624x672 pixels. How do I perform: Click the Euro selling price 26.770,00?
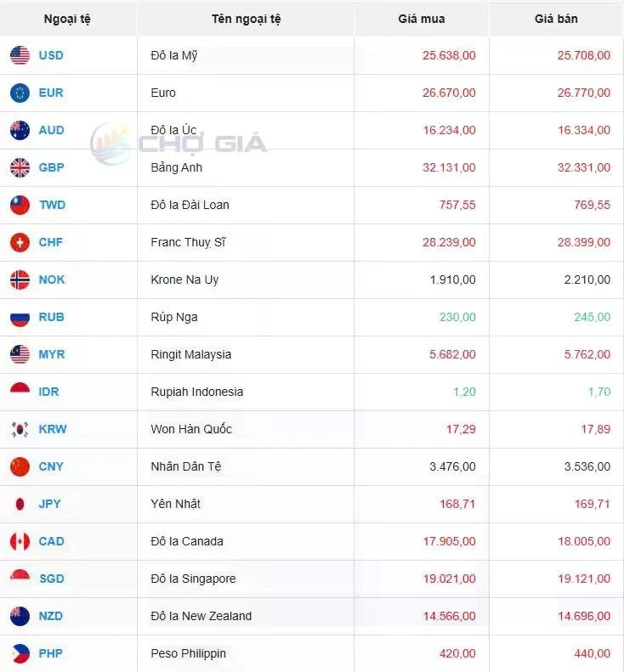coord(583,93)
